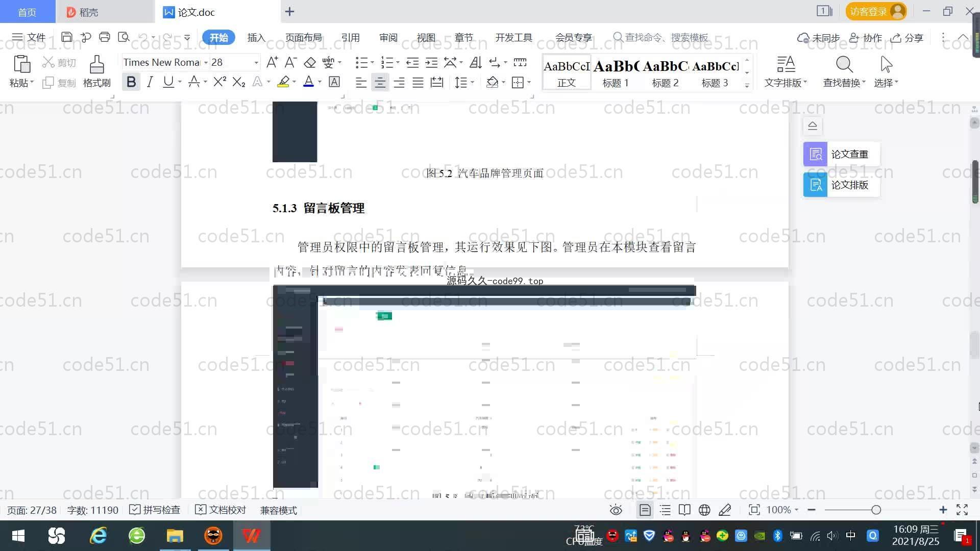Open bullet list dropdown arrow
The width and height of the screenshot is (980, 551).
coord(372,62)
